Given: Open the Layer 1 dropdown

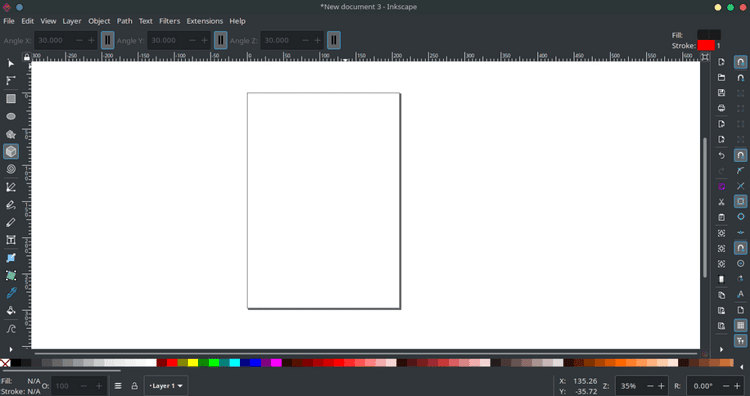Looking at the screenshot, I should [x=165, y=386].
